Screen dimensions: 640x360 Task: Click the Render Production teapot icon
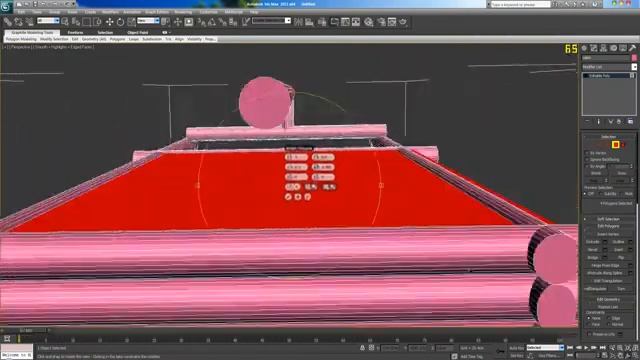(x=403, y=22)
